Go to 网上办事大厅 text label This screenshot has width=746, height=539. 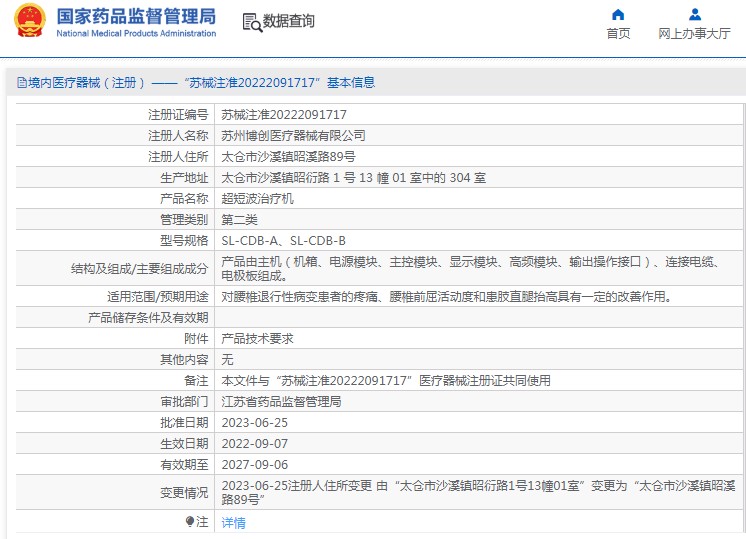695,34
